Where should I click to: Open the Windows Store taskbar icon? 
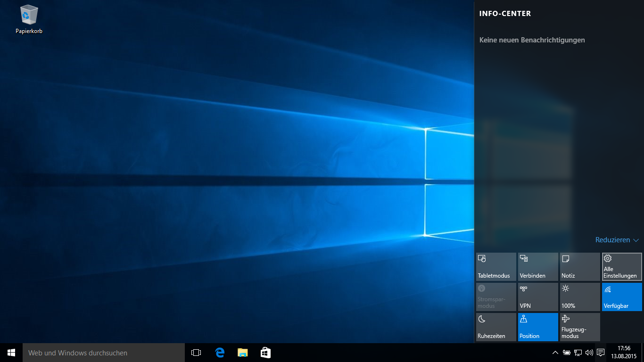tap(265, 353)
